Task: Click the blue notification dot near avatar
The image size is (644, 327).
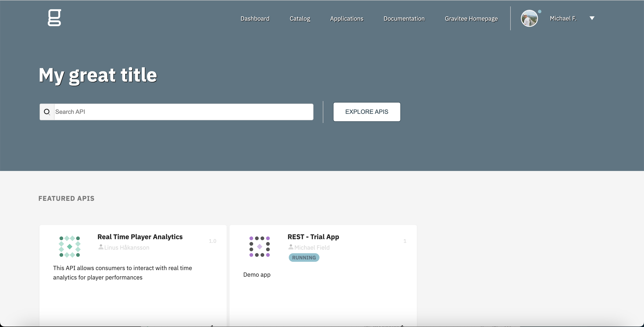Action: [x=539, y=12]
